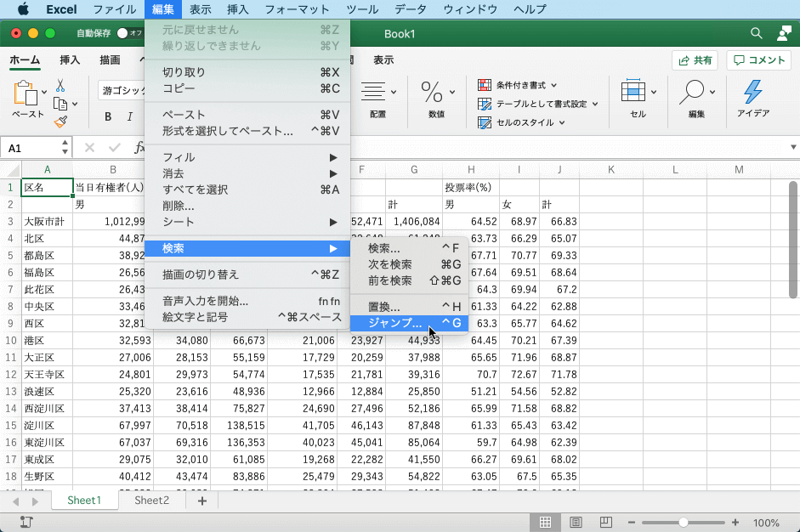Toggle the 自動保存 autosave switch
Image resolution: width=800 pixels, height=532 pixels.
[x=128, y=33]
